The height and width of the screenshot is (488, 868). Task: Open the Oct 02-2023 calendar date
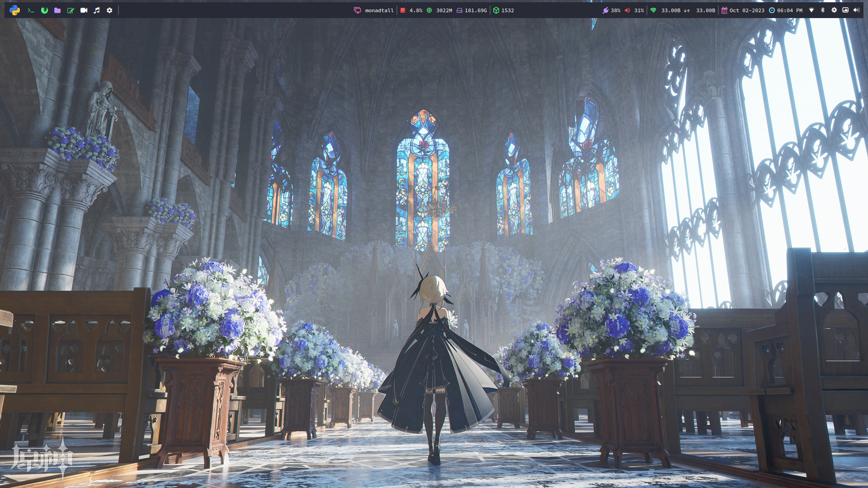point(746,10)
